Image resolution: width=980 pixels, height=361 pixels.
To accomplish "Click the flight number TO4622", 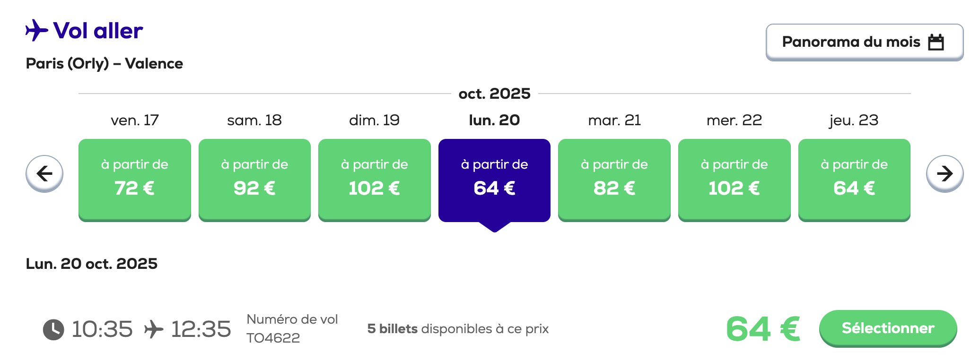I will coord(273,338).
